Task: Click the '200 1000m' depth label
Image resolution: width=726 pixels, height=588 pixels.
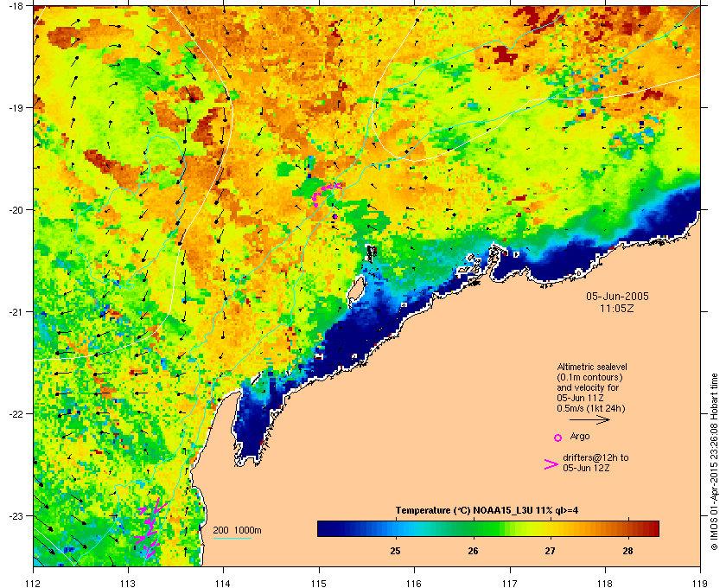Action: pyautogui.click(x=237, y=530)
